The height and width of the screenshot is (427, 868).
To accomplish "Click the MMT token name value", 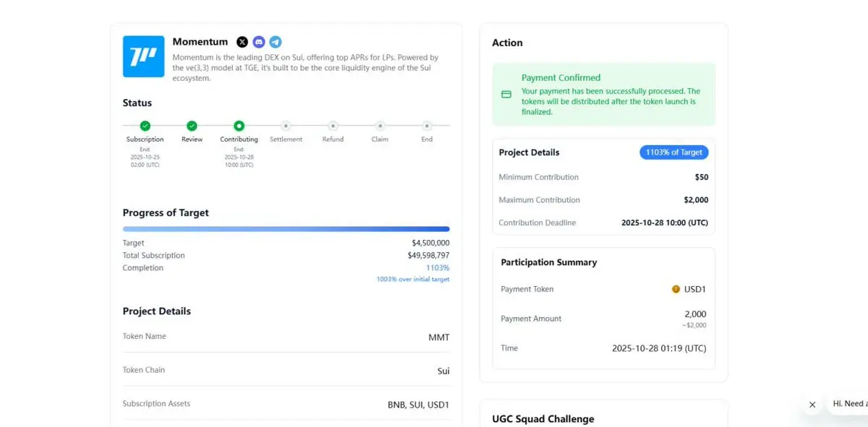I will point(439,337).
